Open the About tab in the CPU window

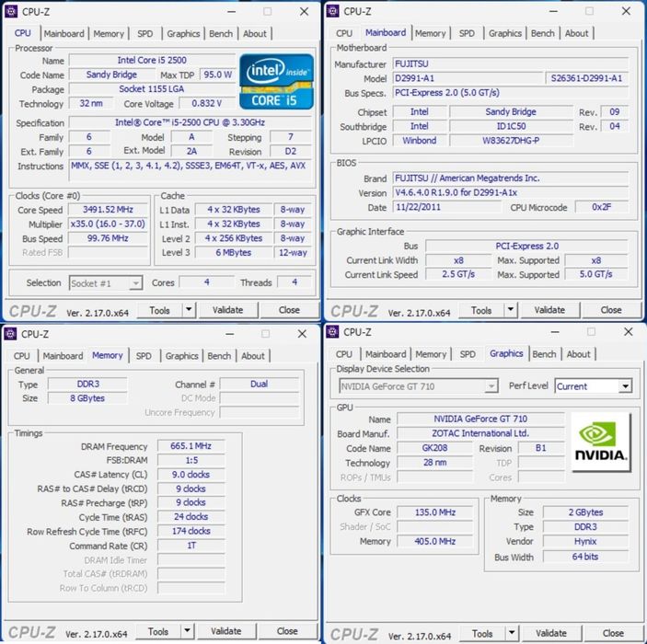pyautogui.click(x=255, y=34)
